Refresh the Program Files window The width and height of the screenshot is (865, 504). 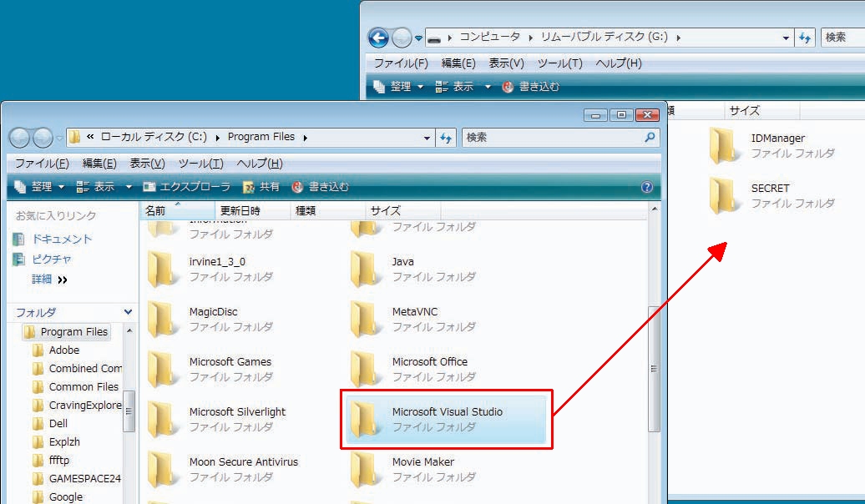[446, 138]
